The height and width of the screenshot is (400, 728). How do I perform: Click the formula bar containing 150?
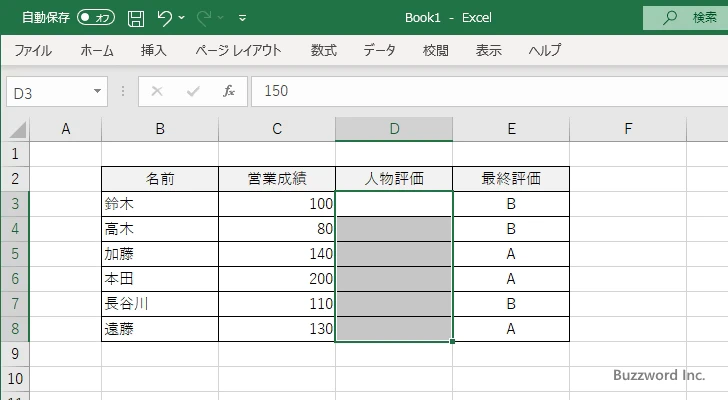[489, 91]
